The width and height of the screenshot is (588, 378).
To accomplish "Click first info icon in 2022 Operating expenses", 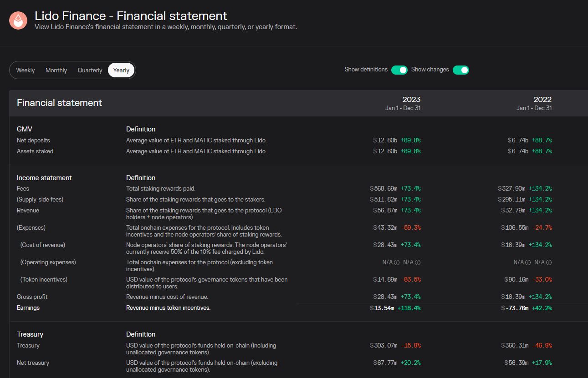I will pyautogui.click(x=528, y=262).
